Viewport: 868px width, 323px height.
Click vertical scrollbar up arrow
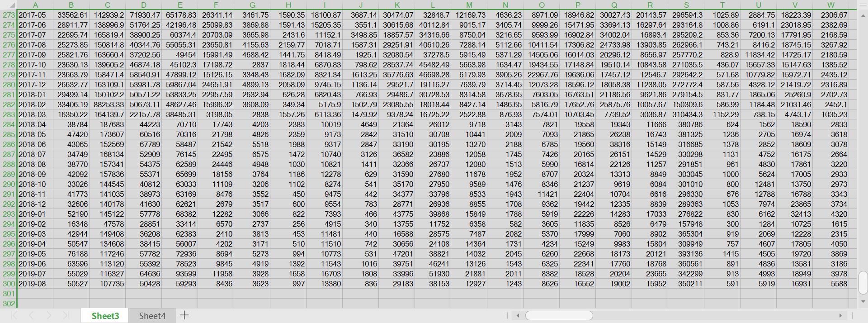coord(863,15)
